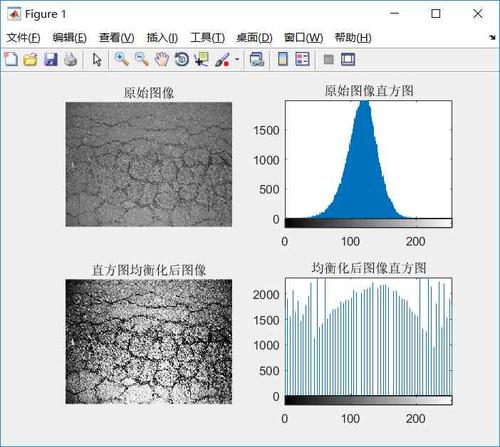This screenshot has width=500, height=447.
Task: Select the 原始图像 pavement image
Action: (149, 164)
